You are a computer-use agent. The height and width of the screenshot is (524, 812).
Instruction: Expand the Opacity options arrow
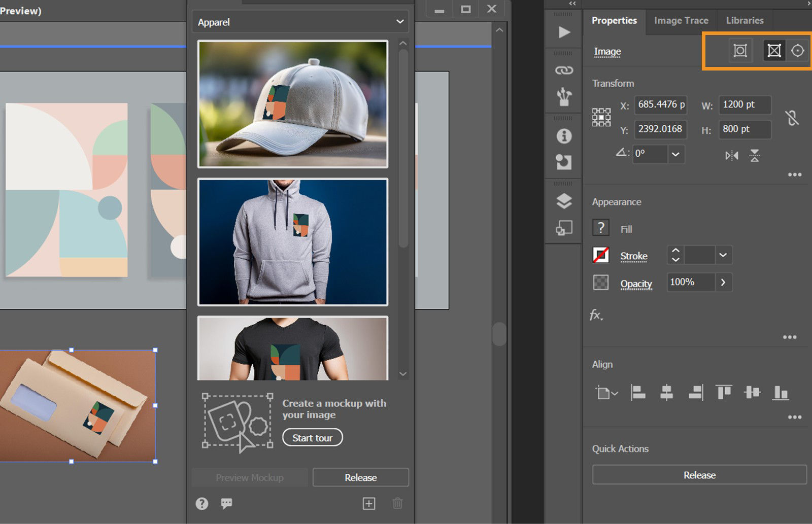[x=723, y=283]
